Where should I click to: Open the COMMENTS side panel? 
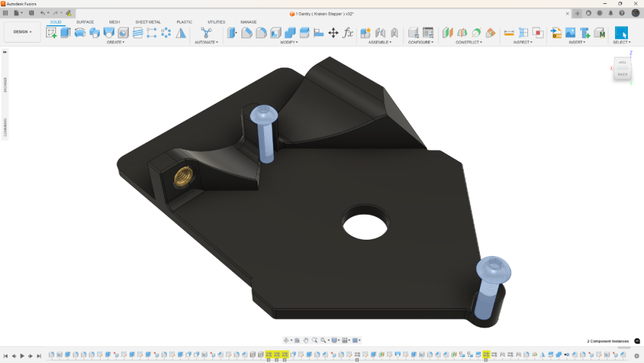(5, 127)
